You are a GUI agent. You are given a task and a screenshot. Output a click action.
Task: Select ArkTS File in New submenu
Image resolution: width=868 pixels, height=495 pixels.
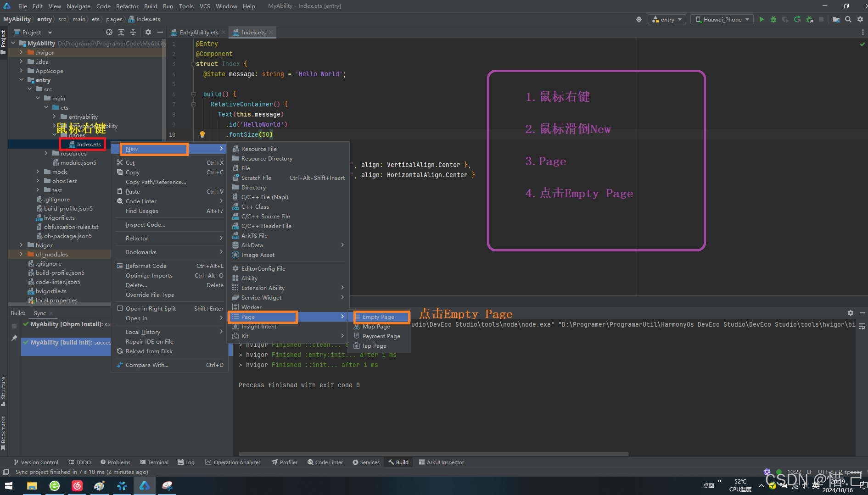click(x=288, y=235)
